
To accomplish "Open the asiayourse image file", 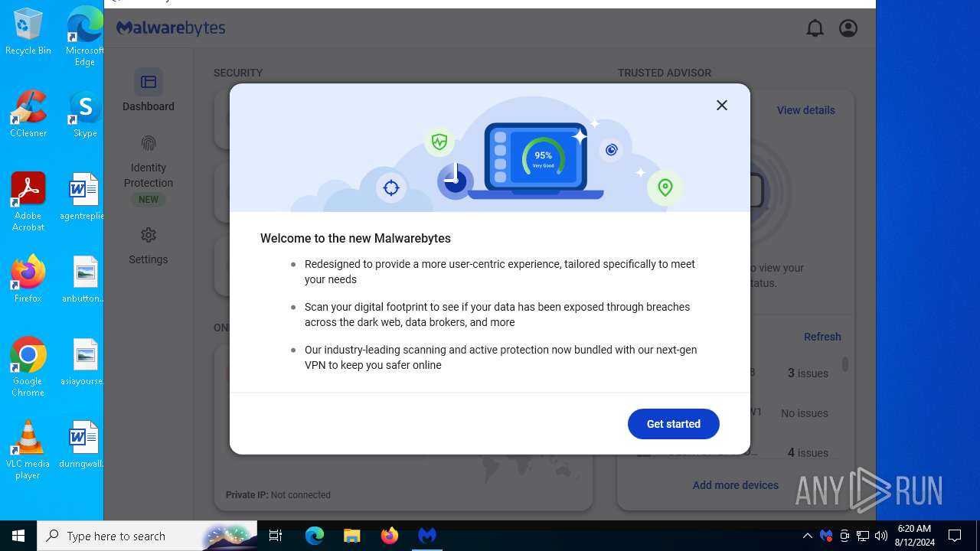I will [x=83, y=362].
